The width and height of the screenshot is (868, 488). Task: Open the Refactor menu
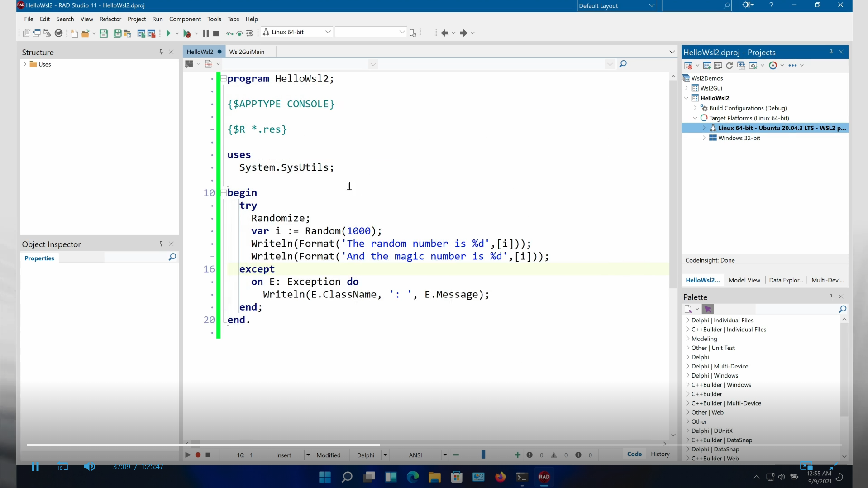110,19
